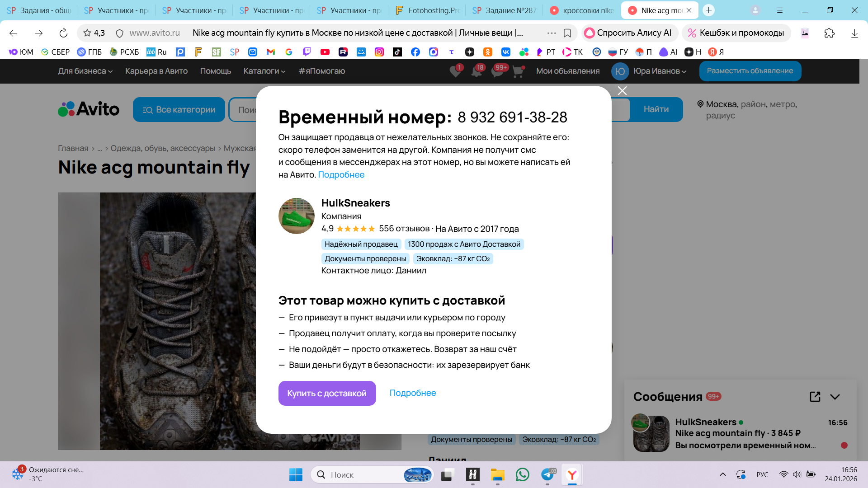Click Разместить объявление button
Image resolution: width=868 pixels, height=488 pixels.
click(750, 71)
